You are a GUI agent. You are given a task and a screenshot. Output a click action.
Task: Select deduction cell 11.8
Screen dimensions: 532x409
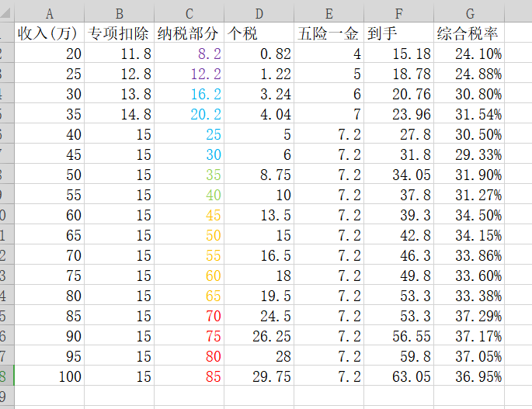[119, 53]
